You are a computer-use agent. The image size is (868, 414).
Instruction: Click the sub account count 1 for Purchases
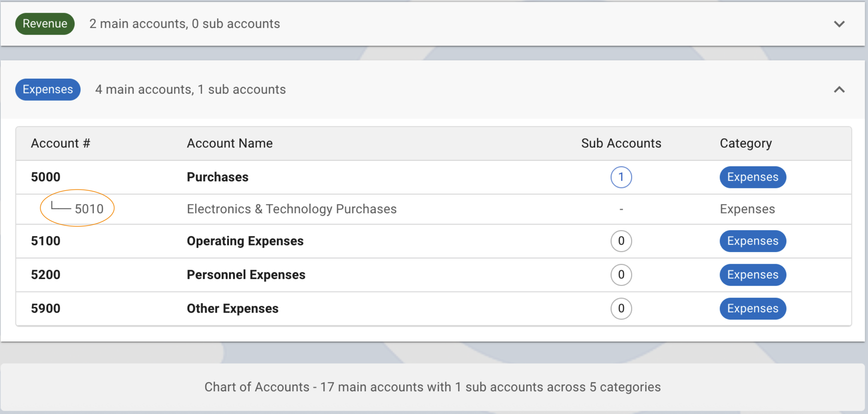pos(621,177)
